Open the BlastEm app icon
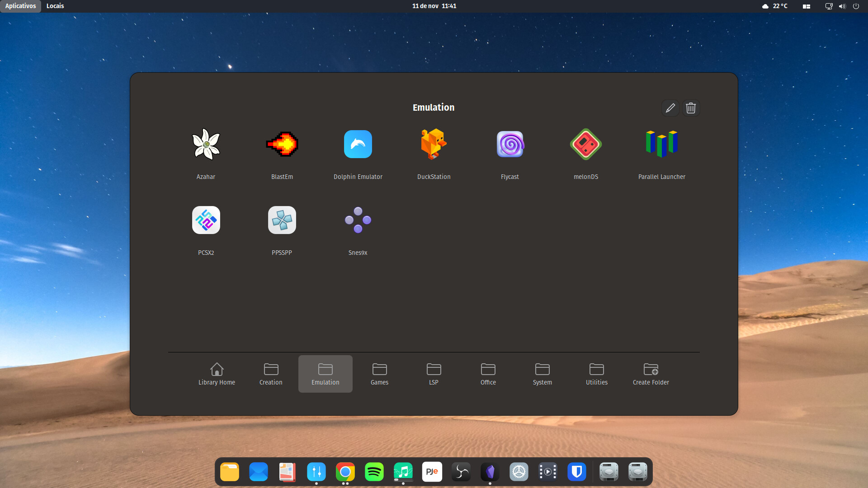868x488 pixels. click(282, 145)
